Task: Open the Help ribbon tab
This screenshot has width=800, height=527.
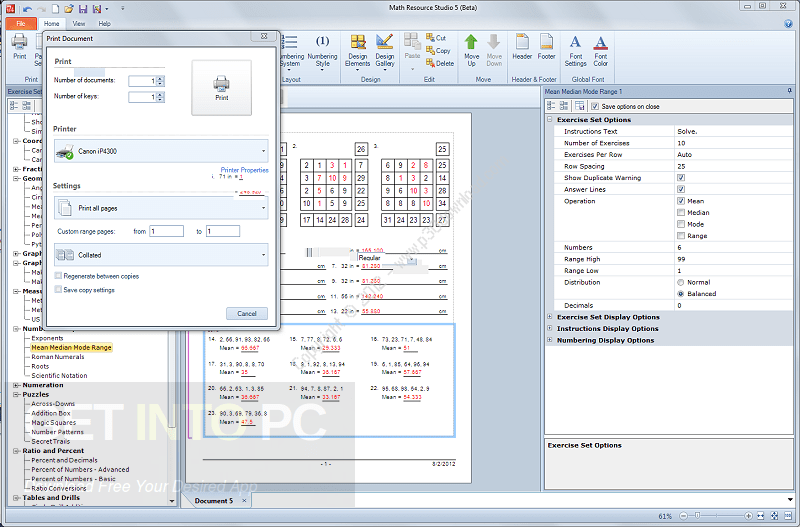Action: [x=105, y=23]
